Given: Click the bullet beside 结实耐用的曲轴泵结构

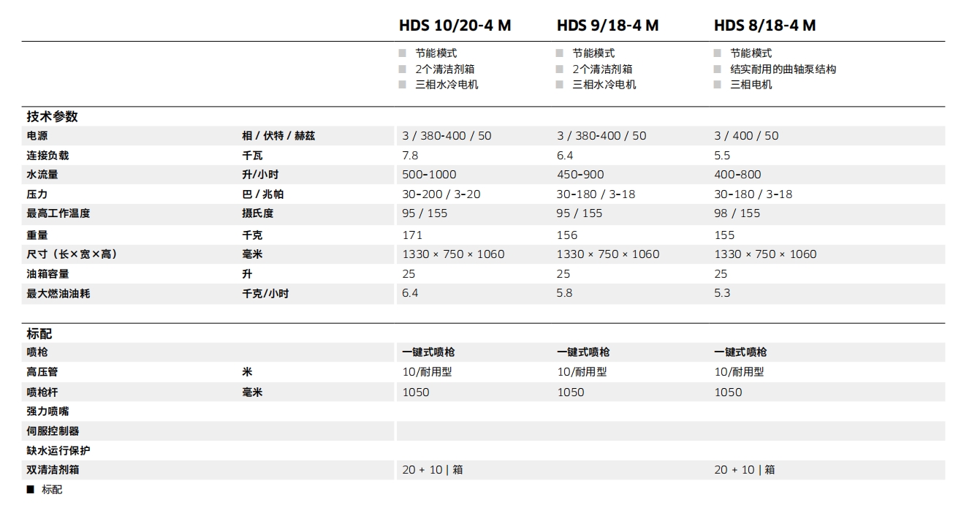Looking at the screenshot, I should point(717,69).
